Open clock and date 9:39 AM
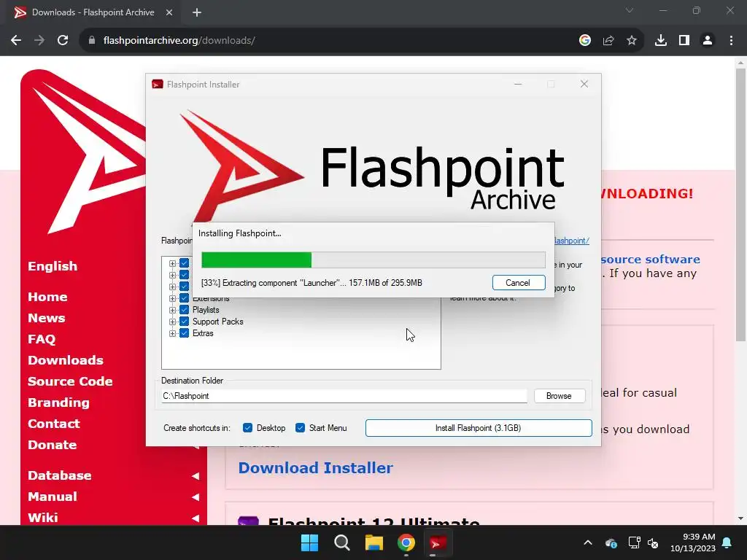This screenshot has width=747, height=560. pyautogui.click(x=693, y=542)
